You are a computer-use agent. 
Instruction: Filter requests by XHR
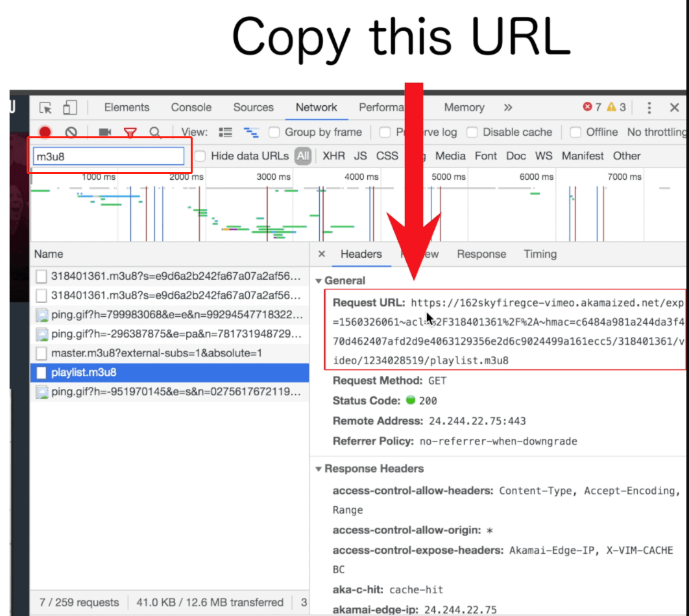[x=334, y=156]
